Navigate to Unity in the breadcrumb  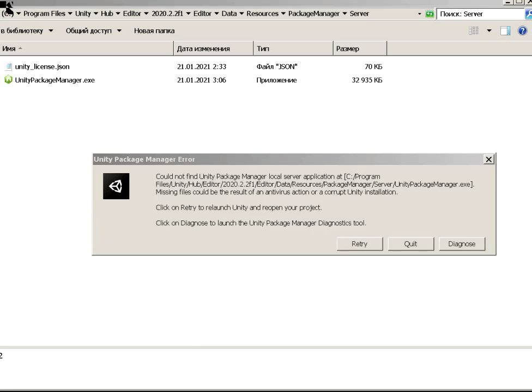[83, 14]
